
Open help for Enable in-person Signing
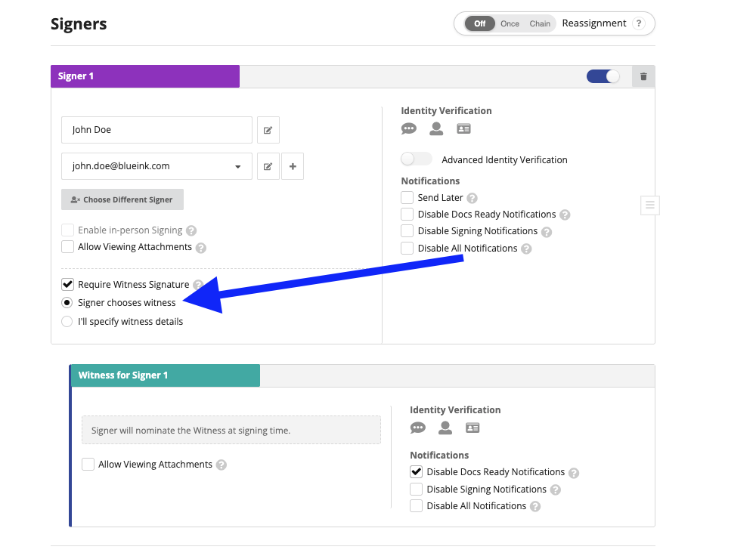(191, 230)
